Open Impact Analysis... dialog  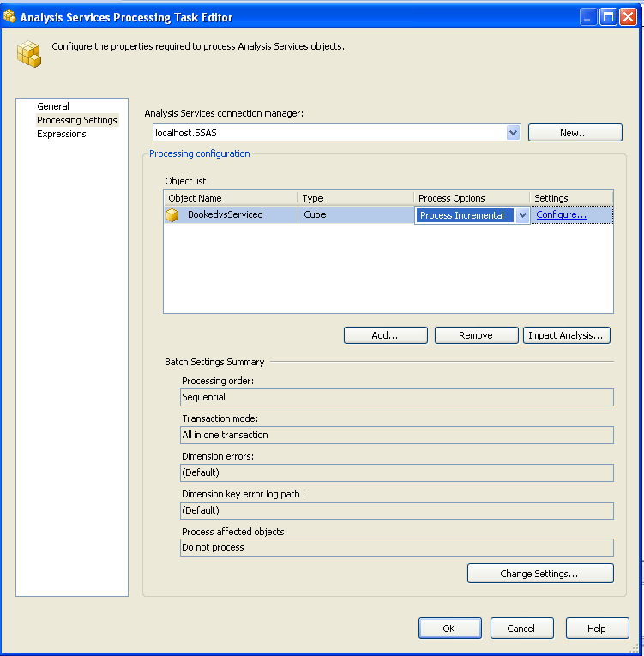(x=566, y=335)
